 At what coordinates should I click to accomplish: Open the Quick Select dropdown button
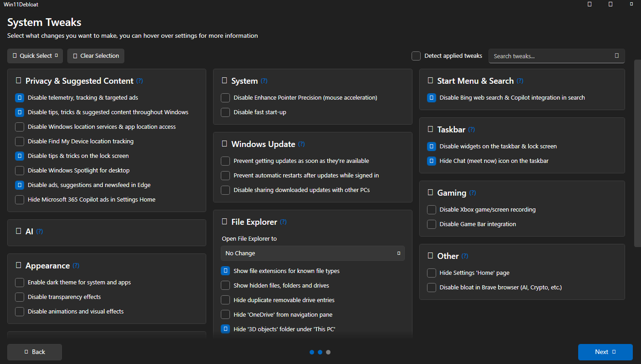tap(35, 56)
